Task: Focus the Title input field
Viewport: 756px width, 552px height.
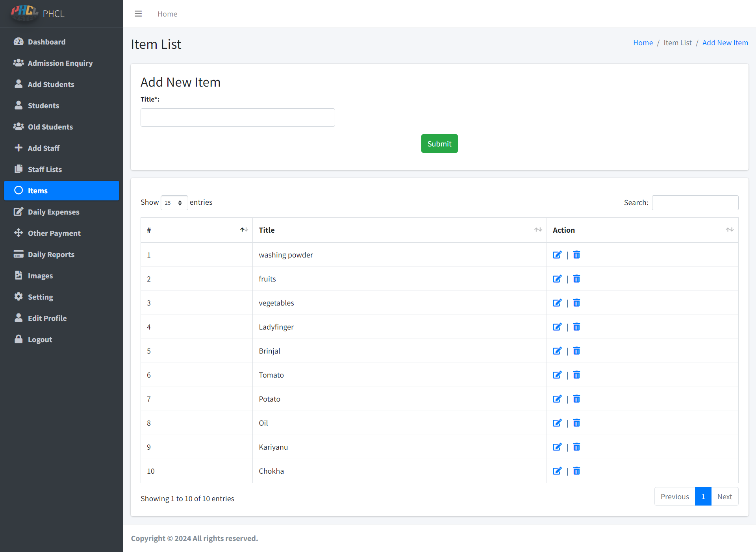Action: point(237,117)
